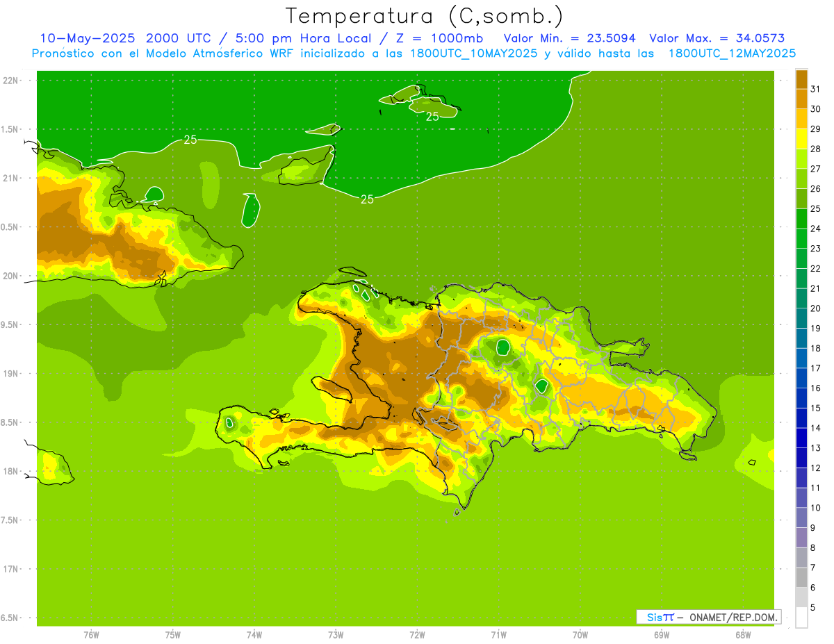Viewport: 834px width, 644px height.
Task: Select the 'Valor Min. = 23.5094' value
Action: pos(569,38)
